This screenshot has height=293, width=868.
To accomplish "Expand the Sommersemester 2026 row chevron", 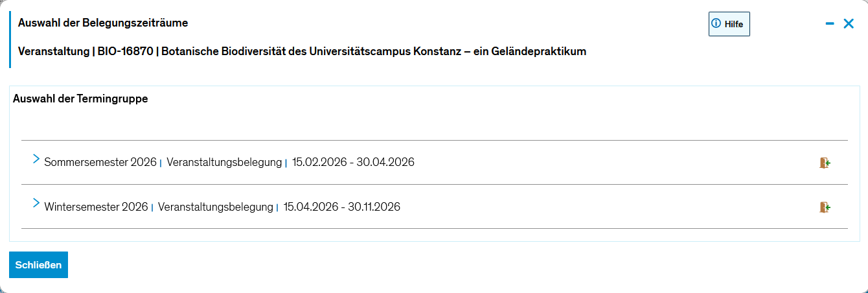I will (36, 159).
